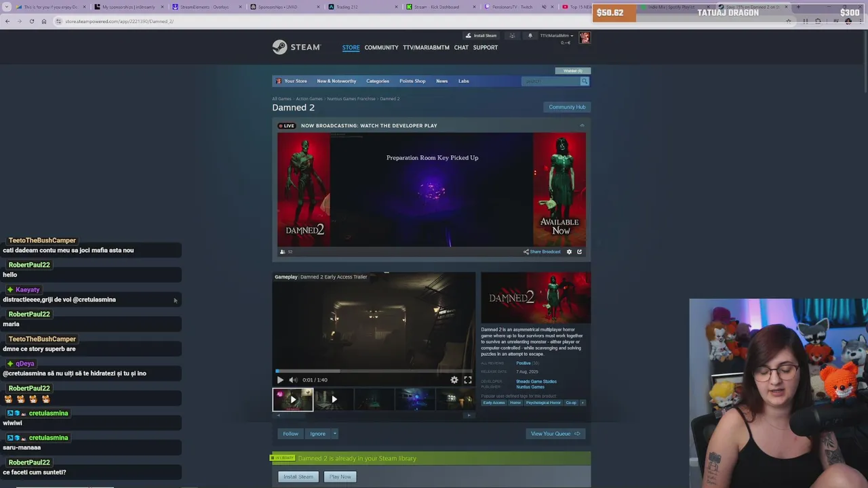Image resolution: width=868 pixels, height=488 pixels.
Task: Click the Co-op tag
Action: pyautogui.click(x=571, y=403)
